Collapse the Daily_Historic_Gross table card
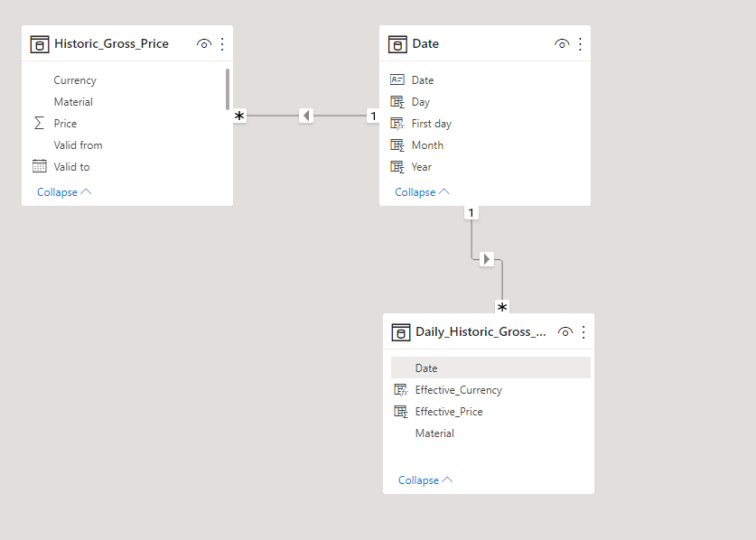 point(425,480)
